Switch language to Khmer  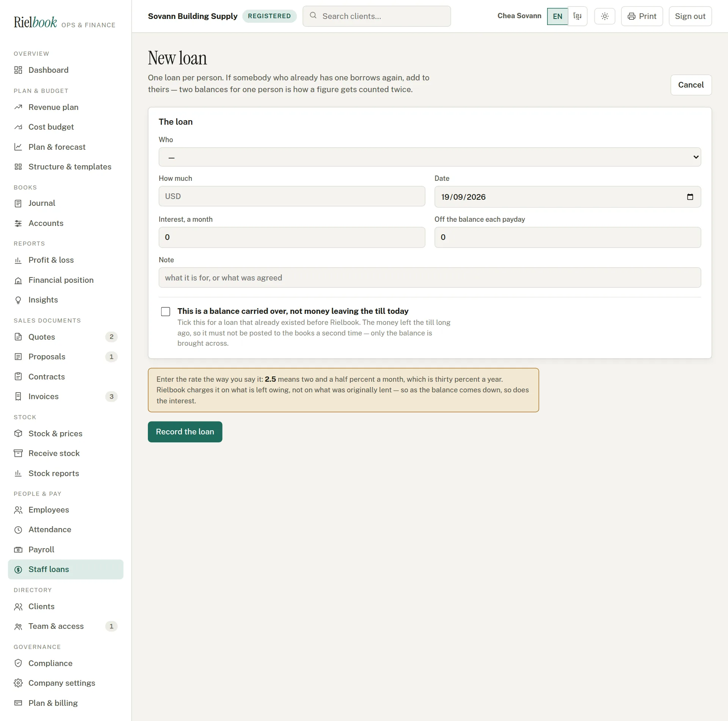tap(577, 16)
